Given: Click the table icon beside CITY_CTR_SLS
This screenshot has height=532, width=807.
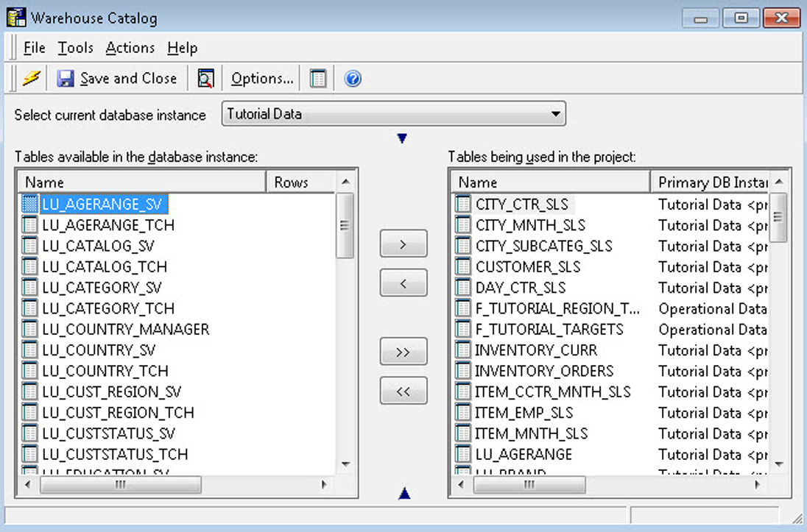Looking at the screenshot, I should [463, 205].
